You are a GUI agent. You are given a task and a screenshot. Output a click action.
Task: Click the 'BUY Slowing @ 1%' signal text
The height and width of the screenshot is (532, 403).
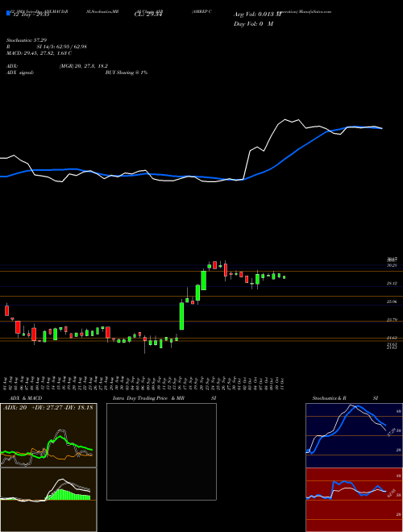127,73
